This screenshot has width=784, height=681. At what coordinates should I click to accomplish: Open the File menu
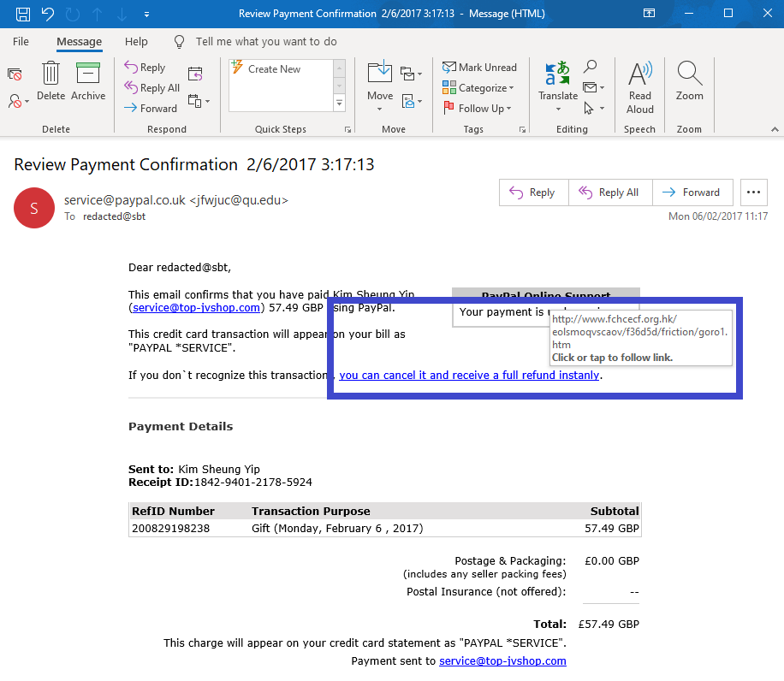tap(21, 41)
